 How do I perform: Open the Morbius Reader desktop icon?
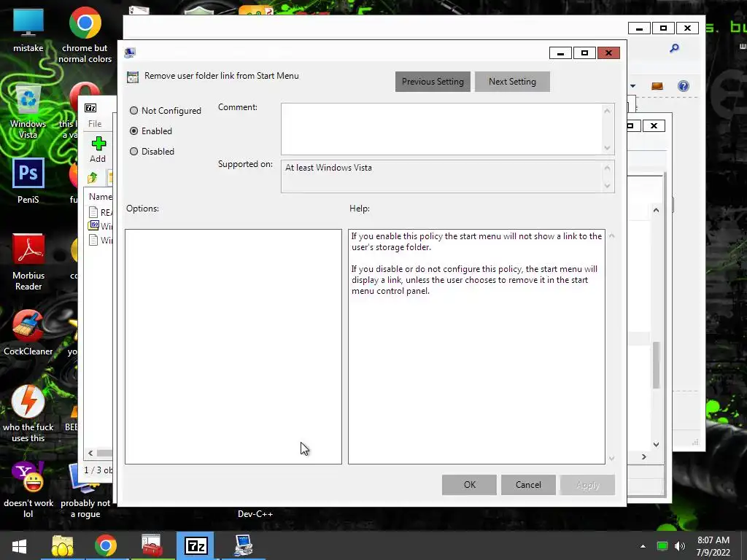28,262
